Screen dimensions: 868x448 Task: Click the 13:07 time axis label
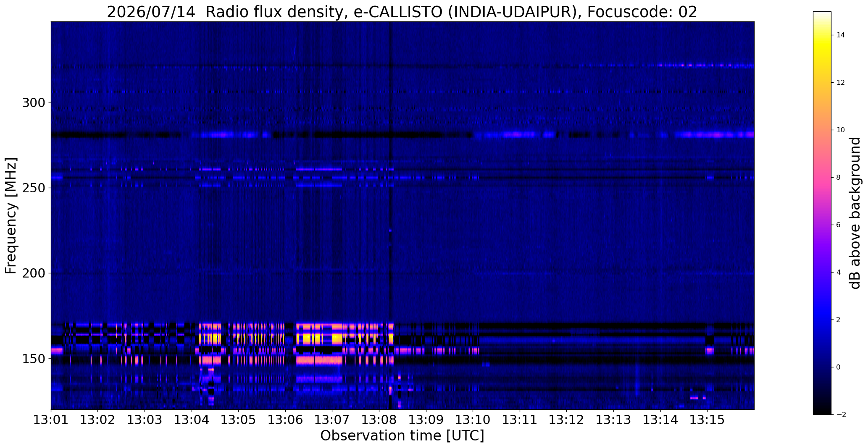pyautogui.click(x=332, y=419)
